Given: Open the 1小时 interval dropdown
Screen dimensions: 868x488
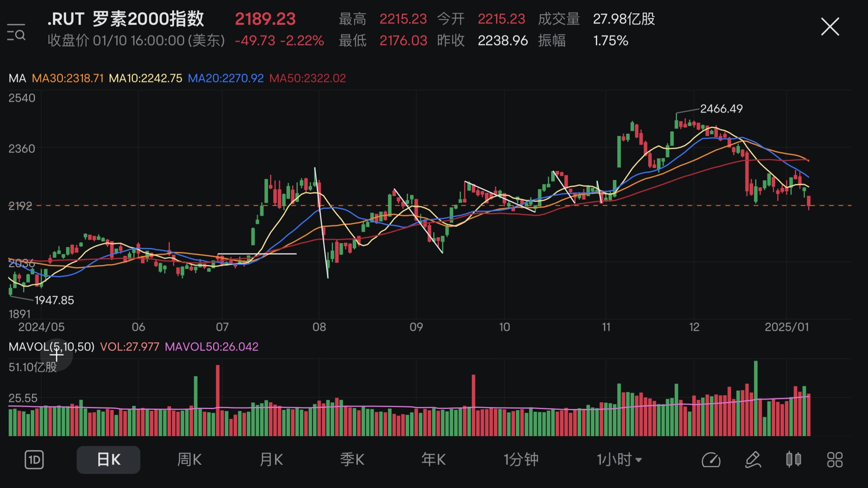Looking at the screenshot, I should [x=619, y=460].
